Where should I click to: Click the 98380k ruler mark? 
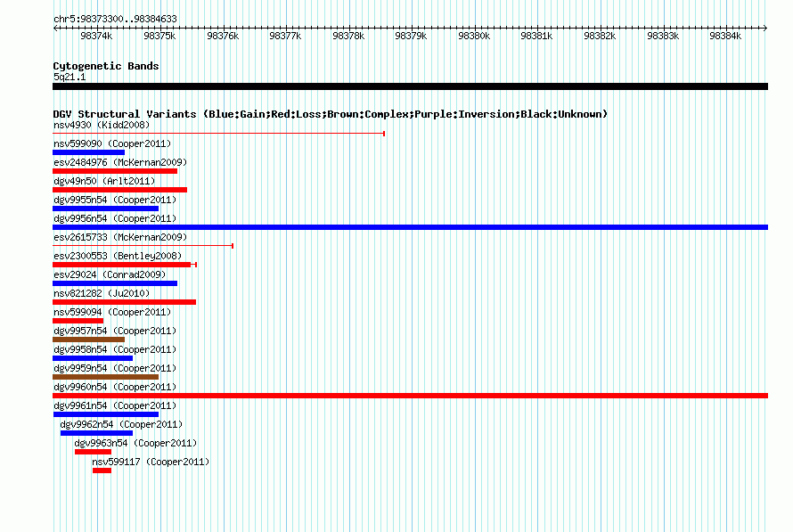point(474,36)
